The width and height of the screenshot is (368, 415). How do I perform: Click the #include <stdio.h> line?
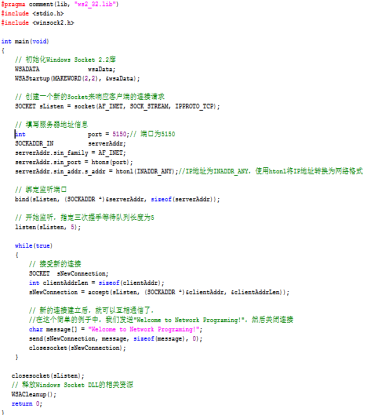click(32, 13)
